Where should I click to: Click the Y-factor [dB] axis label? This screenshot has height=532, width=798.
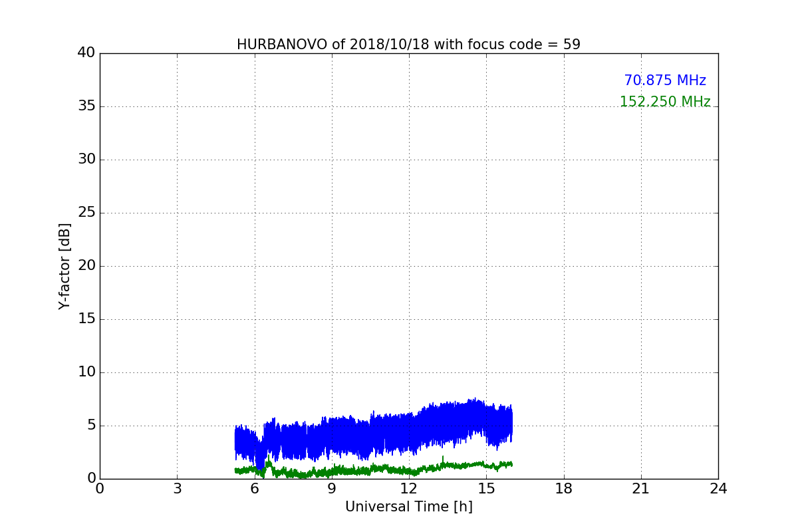tap(65, 266)
